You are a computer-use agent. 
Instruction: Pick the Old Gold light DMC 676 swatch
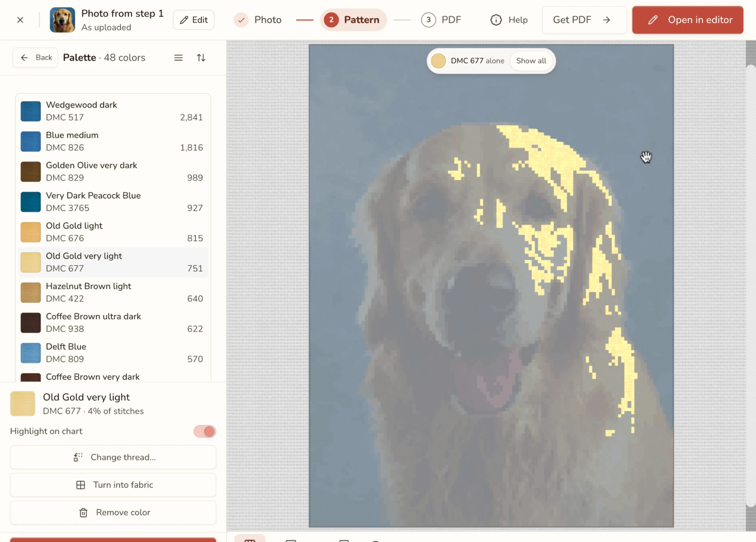pyautogui.click(x=31, y=232)
